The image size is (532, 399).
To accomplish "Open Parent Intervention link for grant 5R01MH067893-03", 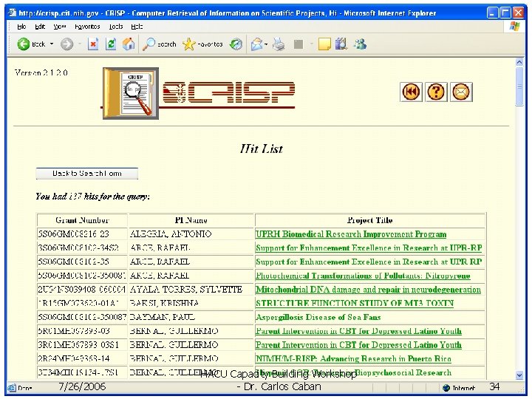I will coord(358,331).
